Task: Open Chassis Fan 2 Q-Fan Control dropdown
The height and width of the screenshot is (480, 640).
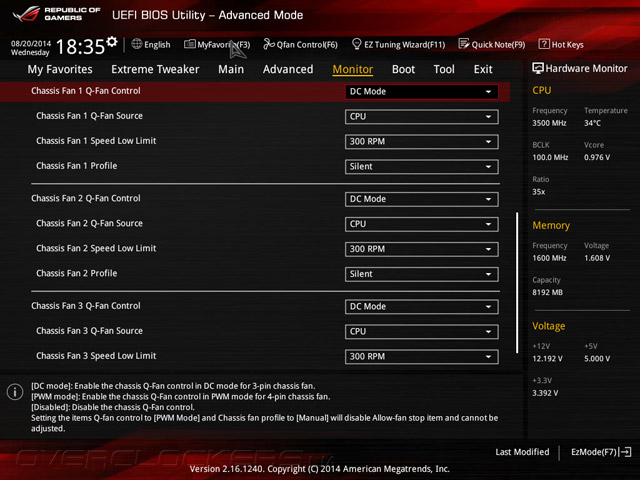Action: (422, 199)
